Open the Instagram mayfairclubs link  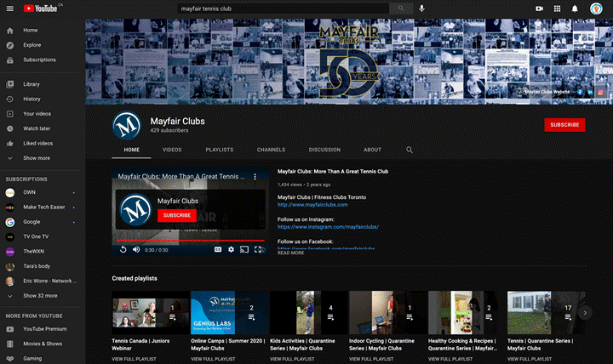[x=328, y=227]
